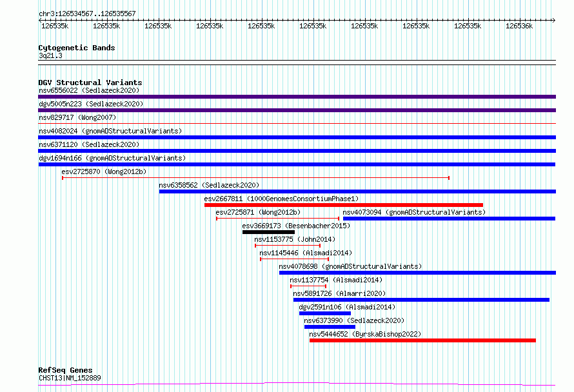Click the blue bar under nsv4078698
Screen dimensions: 574x392
tap(417, 273)
